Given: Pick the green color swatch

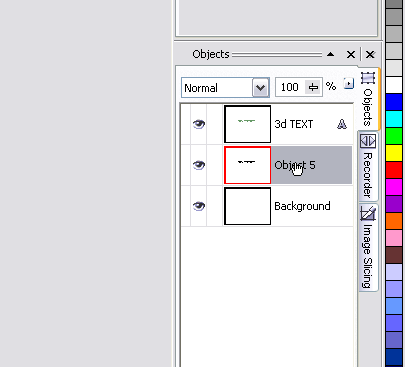Looking at the screenshot, I should coord(394,136).
